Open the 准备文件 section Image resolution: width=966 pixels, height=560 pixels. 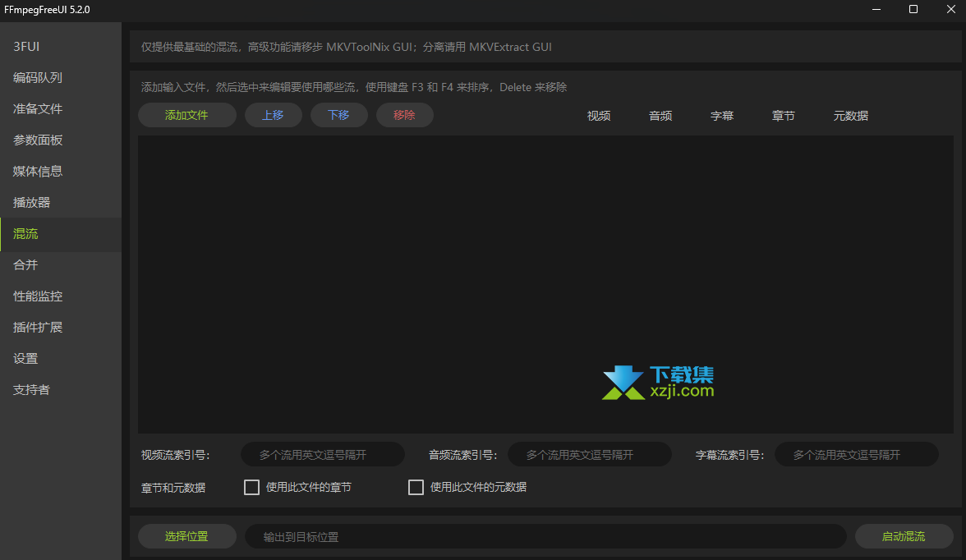click(61, 109)
